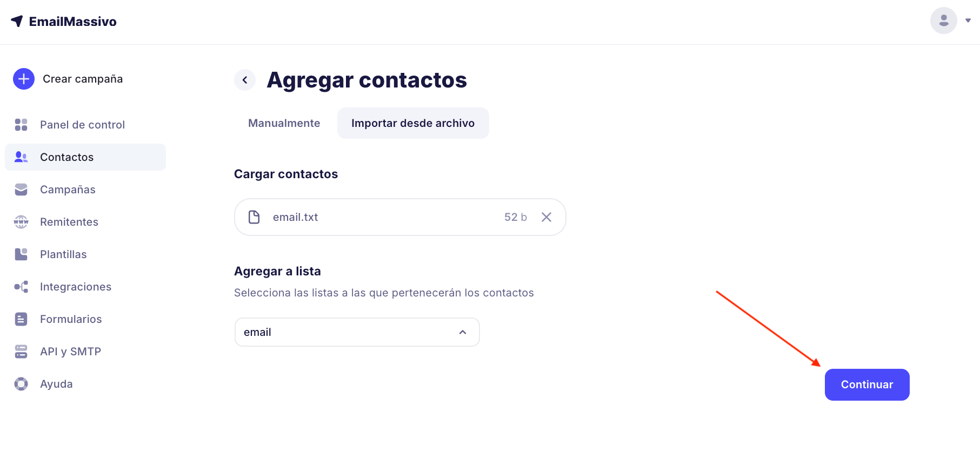Click the Ayuda lifebuoy icon
Image resolution: width=980 pixels, height=466 pixels.
[x=21, y=384]
